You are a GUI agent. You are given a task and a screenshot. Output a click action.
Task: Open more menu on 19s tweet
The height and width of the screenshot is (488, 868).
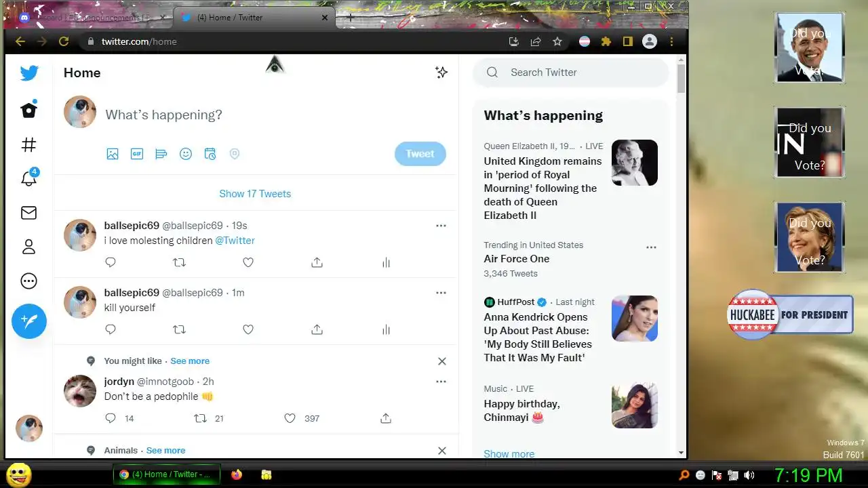coord(441,226)
